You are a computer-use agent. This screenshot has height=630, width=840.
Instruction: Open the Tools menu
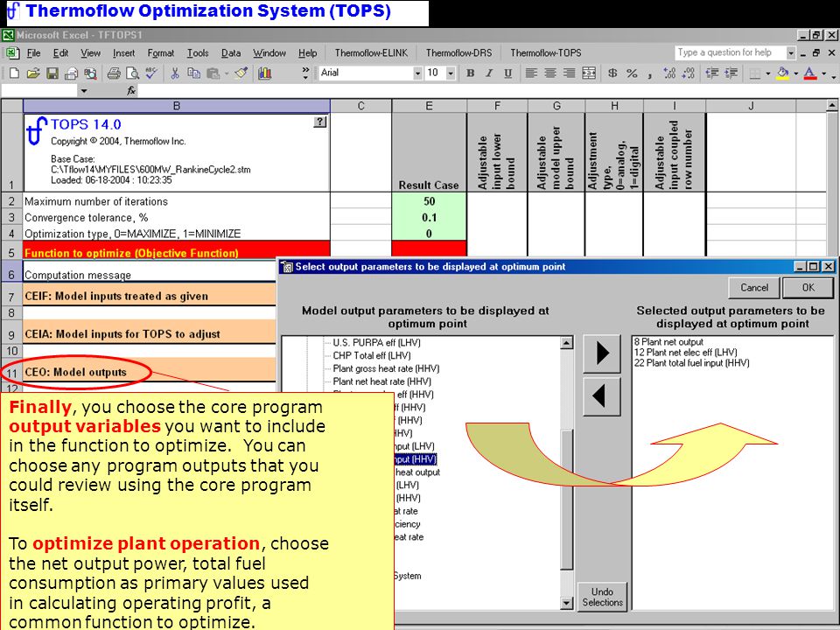pos(198,53)
